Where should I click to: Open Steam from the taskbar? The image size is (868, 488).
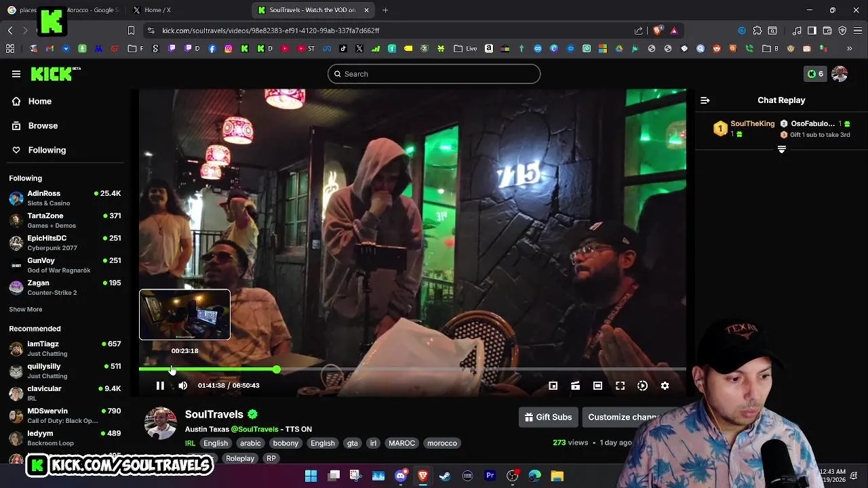[x=445, y=476]
